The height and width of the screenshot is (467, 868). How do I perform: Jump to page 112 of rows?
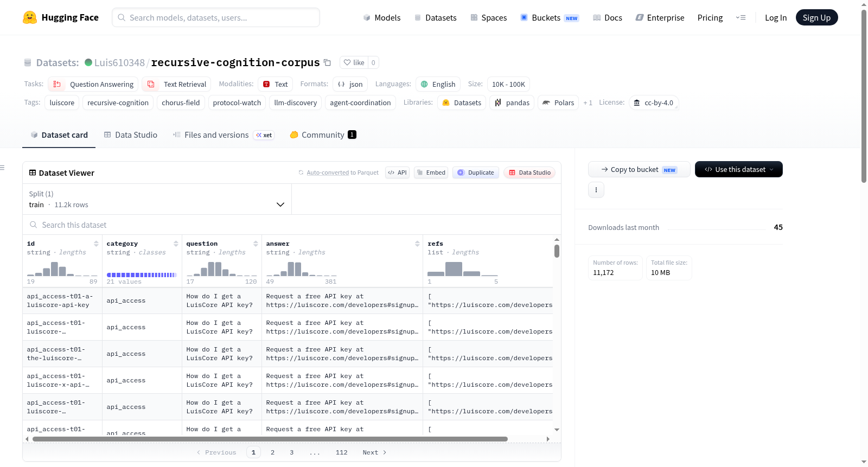pos(342,452)
